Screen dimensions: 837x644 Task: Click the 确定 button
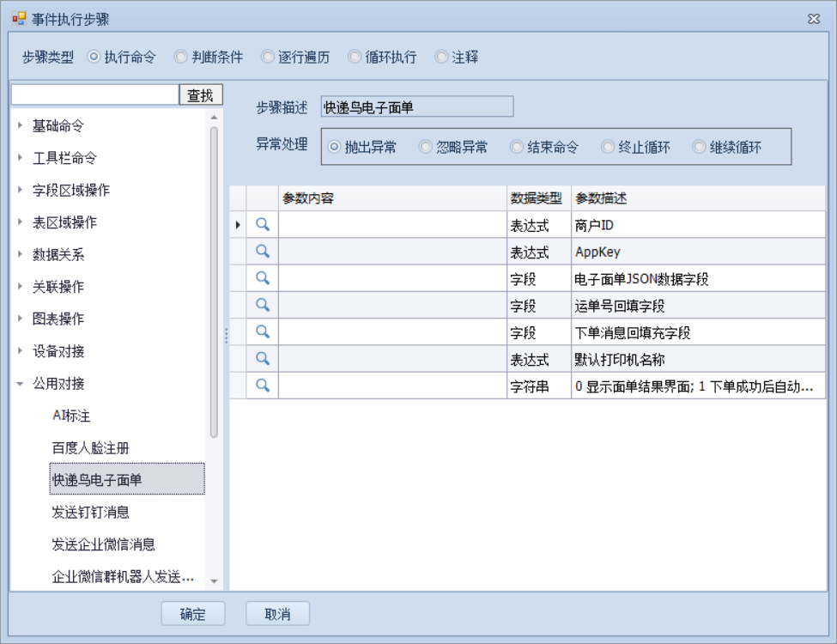(193, 614)
